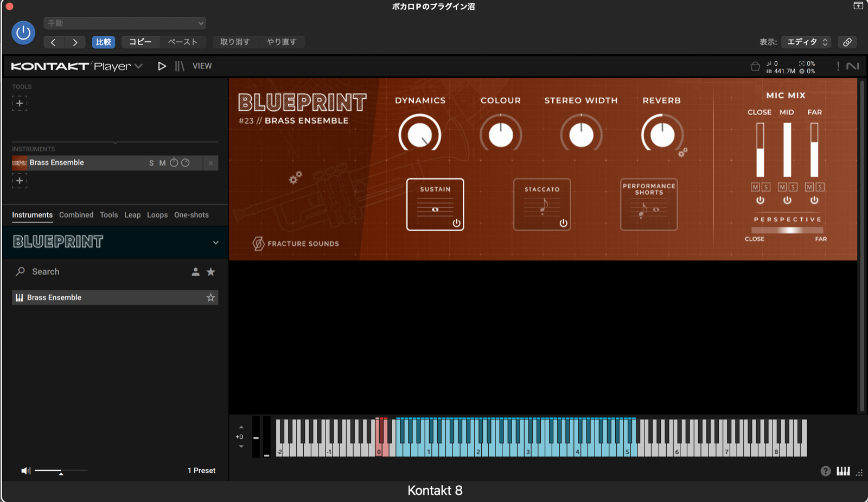Image resolution: width=868 pixels, height=502 pixels.
Task: Expand the Blueprint library chevron
Action: [215, 243]
